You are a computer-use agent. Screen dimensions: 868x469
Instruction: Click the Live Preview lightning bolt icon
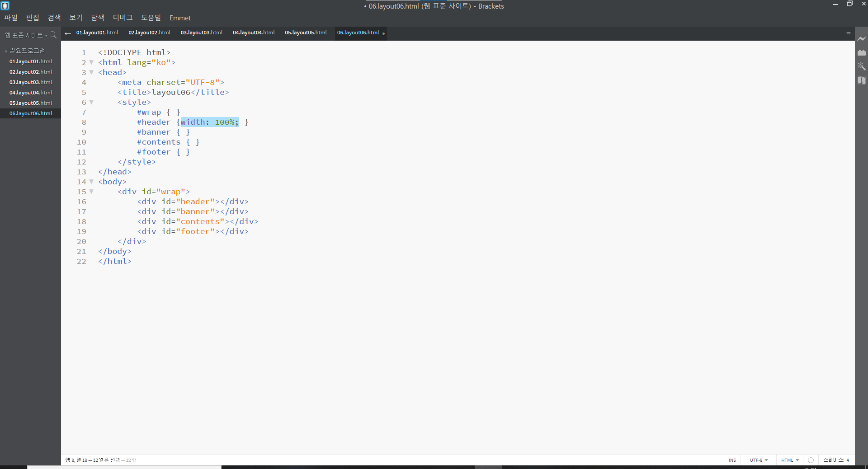862,39
